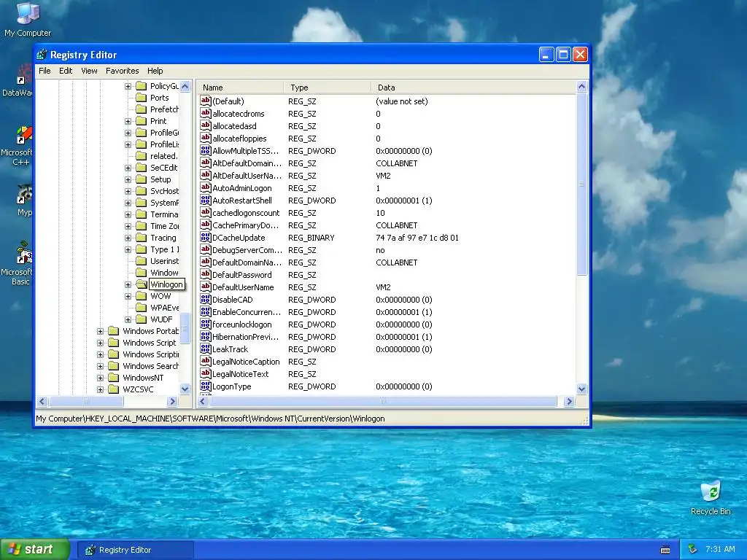
Task: Click the values pane horizontal scrollbar thumb
Action: click(x=382, y=402)
